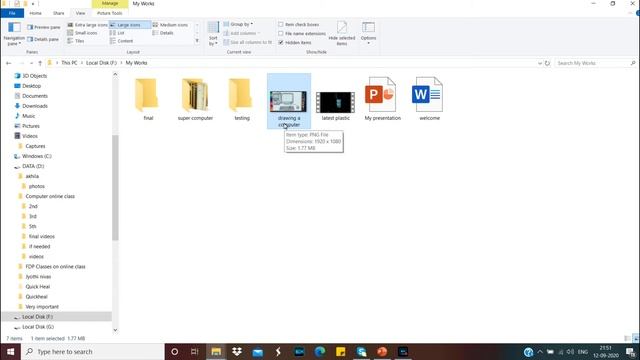
Task: Switch layout to Large icons
Action: pos(129,25)
